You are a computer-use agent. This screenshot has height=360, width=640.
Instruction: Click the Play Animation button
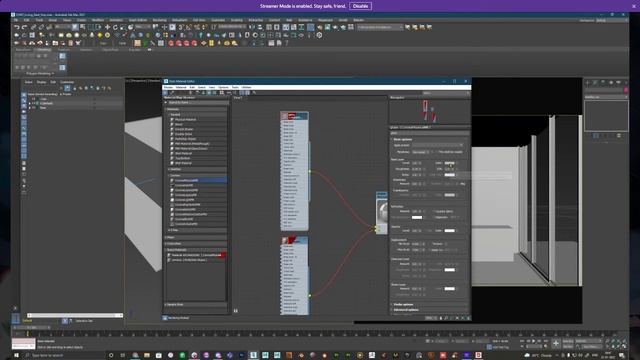pyautogui.click(x=533, y=341)
